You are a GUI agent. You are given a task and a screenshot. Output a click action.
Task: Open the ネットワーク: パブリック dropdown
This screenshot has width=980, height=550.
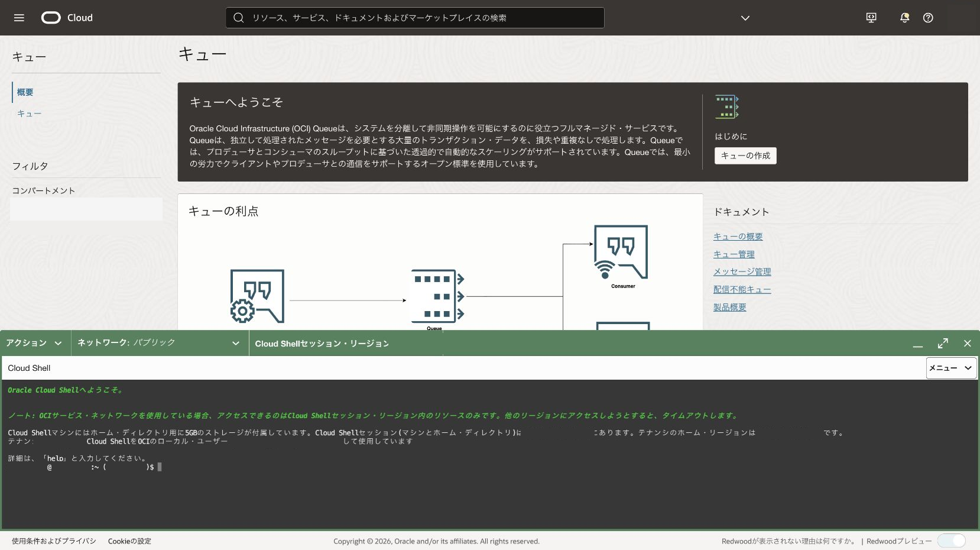coord(158,343)
